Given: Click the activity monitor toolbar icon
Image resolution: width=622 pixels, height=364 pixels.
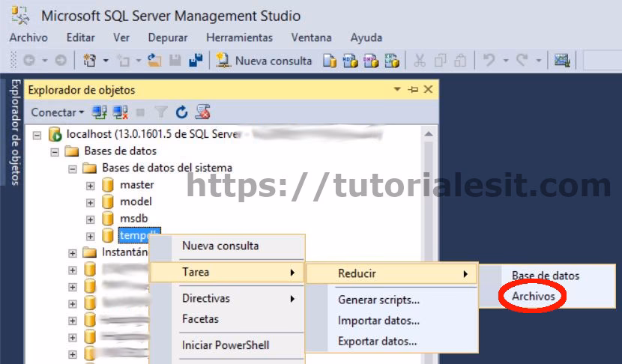Looking at the screenshot, I should tap(562, 61).
